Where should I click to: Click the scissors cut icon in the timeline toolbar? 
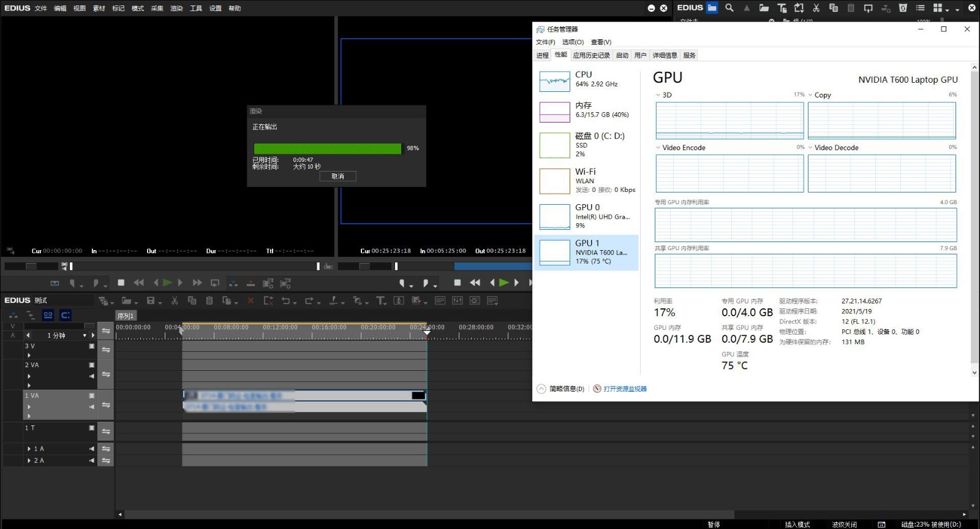tap(175, 300)
